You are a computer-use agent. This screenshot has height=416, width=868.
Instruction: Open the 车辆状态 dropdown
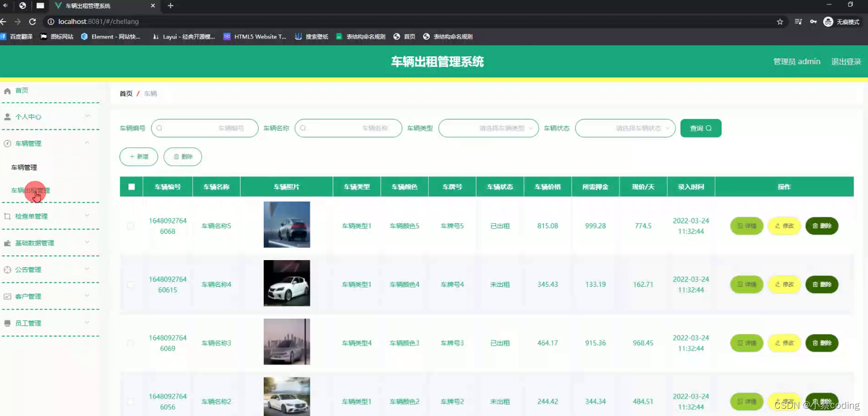625,128
